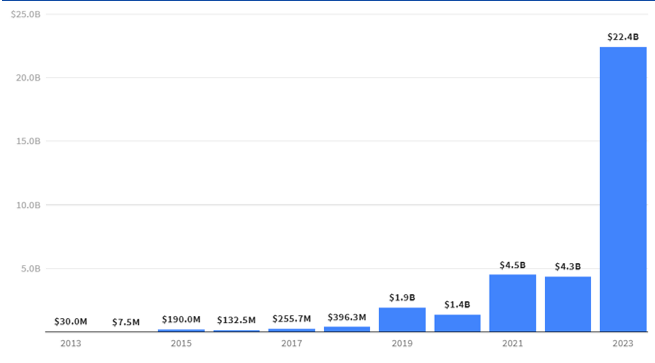
Task: Click the 2023 x-axis label
Action: pos(623,343)
